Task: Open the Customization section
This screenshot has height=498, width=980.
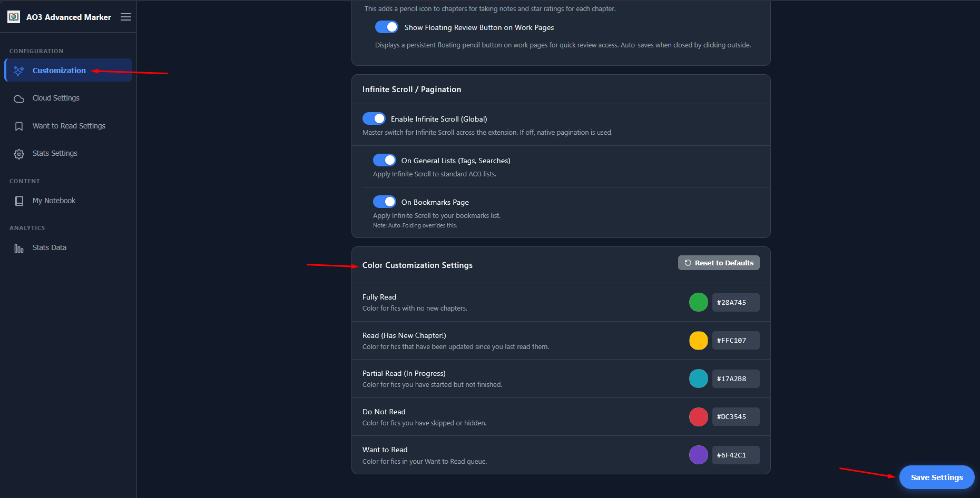Action: click(x=68, y=71)
